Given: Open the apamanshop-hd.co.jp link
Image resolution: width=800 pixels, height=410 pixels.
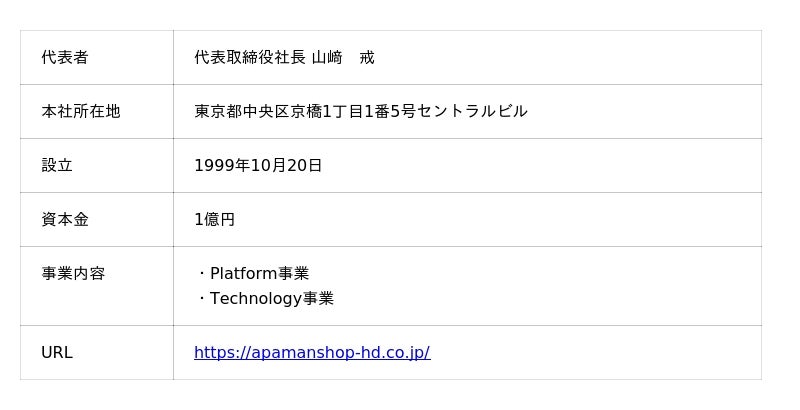Looking at the screenshot, I should [312, 352].
